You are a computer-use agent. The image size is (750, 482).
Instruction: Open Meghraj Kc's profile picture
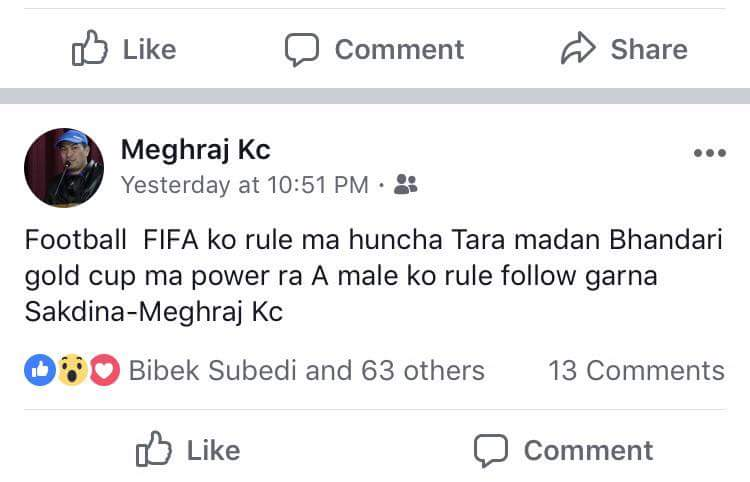(x=63, y=167)
